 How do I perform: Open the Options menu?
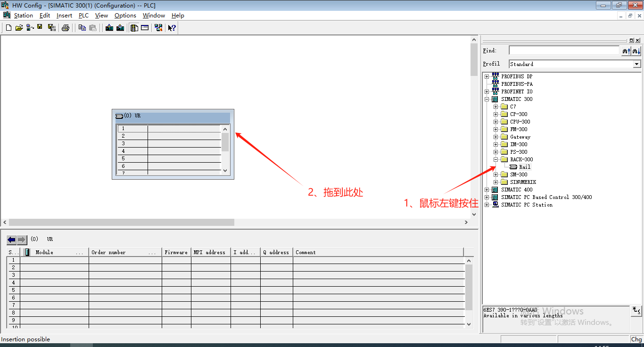click(125, 16)
